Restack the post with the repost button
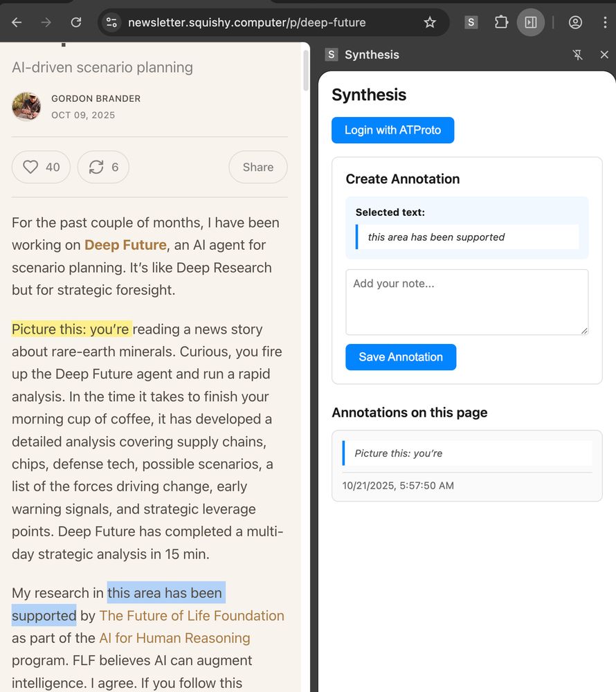This screenshot has height=692, width=616. click(x=103, y=167)
